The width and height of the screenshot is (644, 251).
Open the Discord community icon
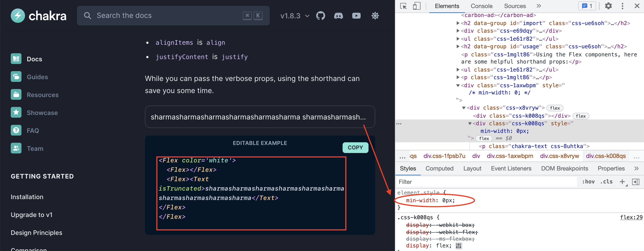point(339,16)
